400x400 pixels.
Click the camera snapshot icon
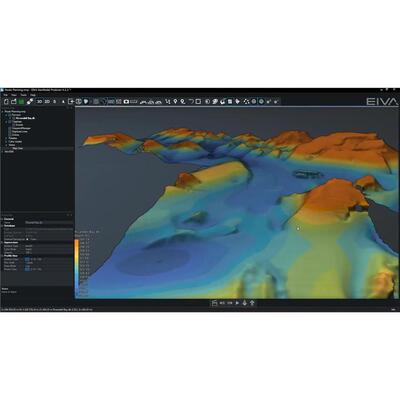(x=126, y=101)
